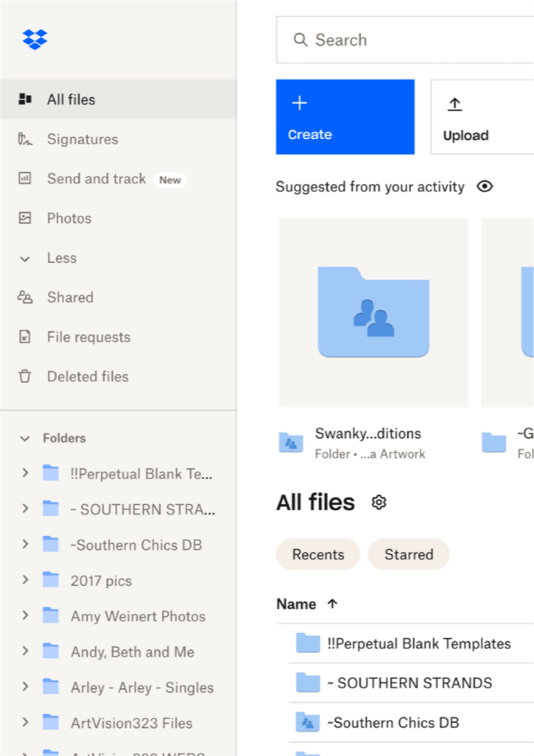Open the Signatures section
Screen dimensions: 534x756
(82, 139)
